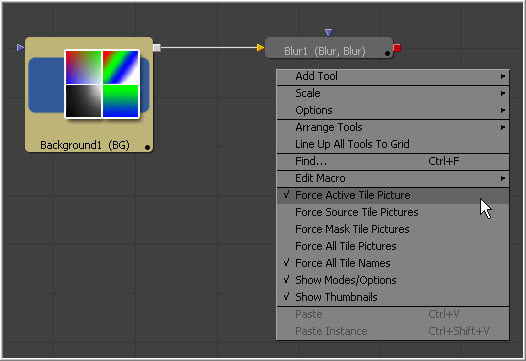Toggle Show Modes/Options off
526x361 pixels.
pyautogui.click(x=392, y=280)
